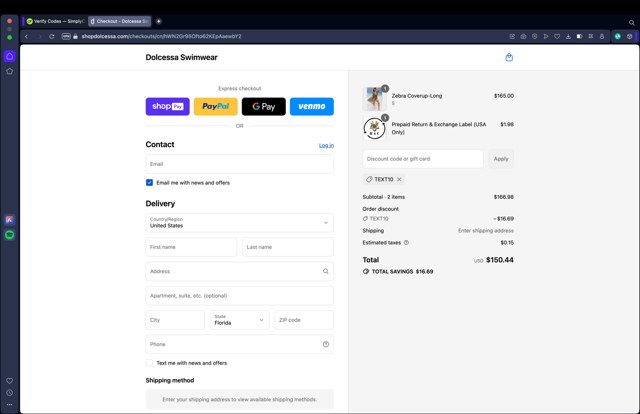This screenshot has height=414, width=640.
Task: Switch to the Verify Codes tab
Action: click(x=55, y=21)
